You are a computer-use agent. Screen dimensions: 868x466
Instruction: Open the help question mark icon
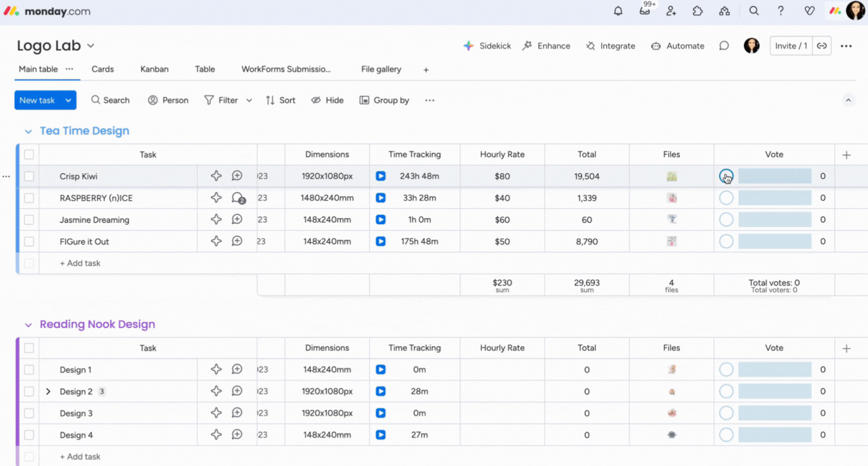780,11
